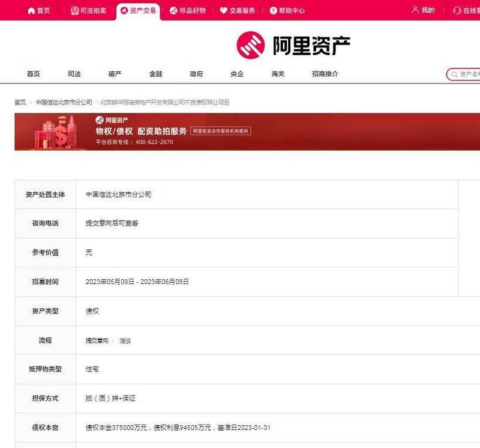Open the 司法 category
The width and height of the screenshot is (480, 448).
click(74, 74)
